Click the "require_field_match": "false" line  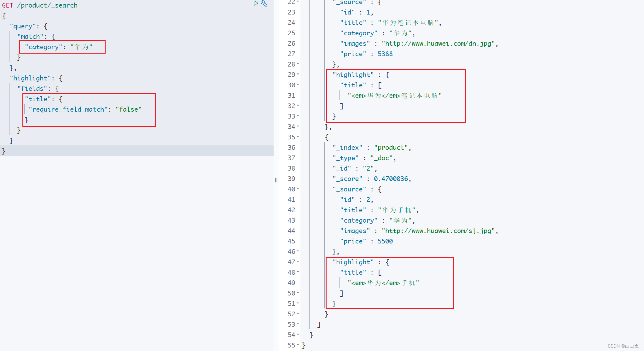[x=85, y=109]
